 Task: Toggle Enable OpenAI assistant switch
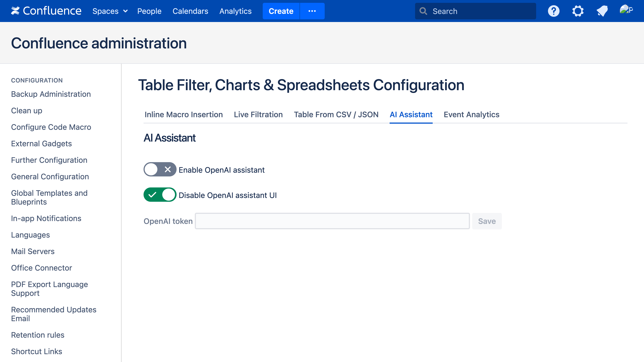point(160,169)
